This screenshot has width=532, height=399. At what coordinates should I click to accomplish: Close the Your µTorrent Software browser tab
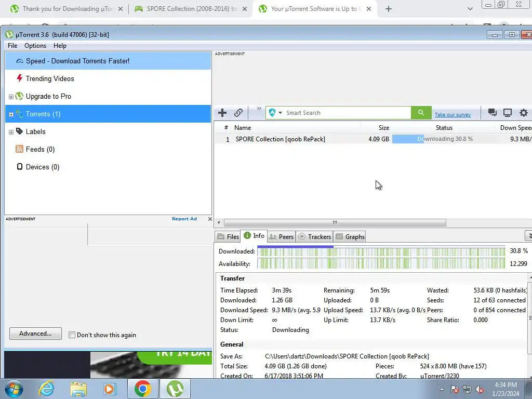click(369, 9)
